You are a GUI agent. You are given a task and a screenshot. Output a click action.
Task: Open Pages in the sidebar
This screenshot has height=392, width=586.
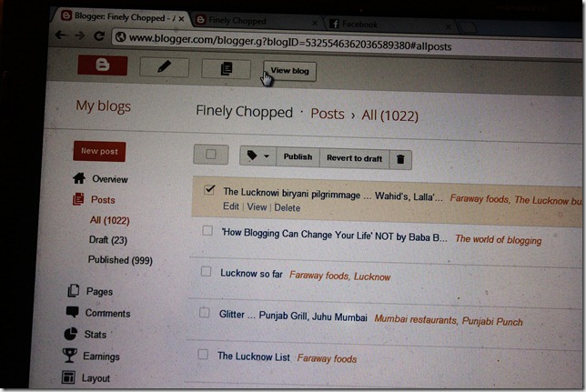[x=99, y=291]
